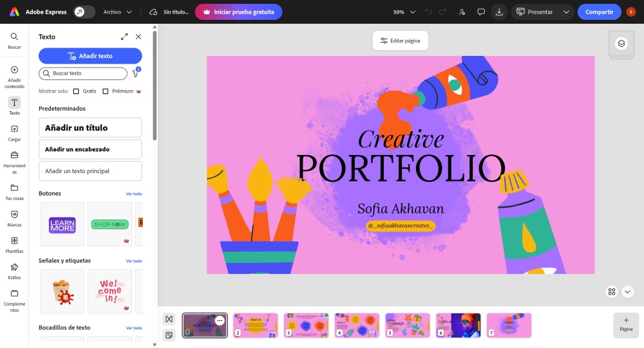Select the Sofia Akhavan text on canvas
644x348 pixels.
401,209
